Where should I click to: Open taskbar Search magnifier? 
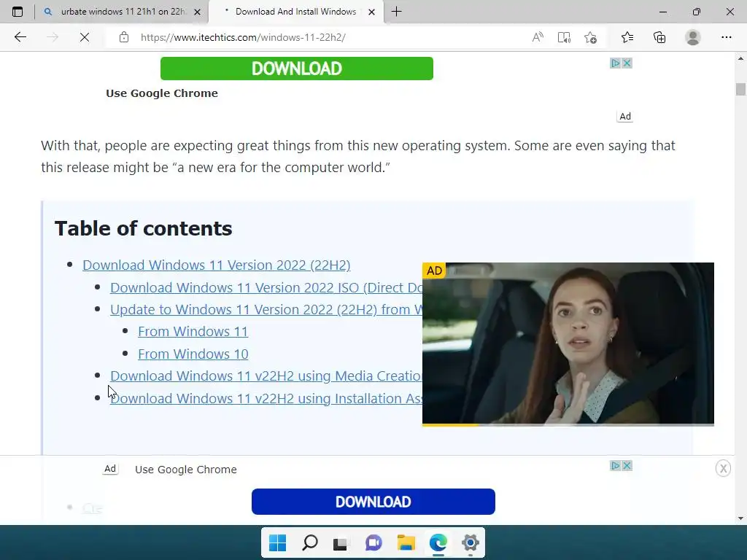click(309, 542)
